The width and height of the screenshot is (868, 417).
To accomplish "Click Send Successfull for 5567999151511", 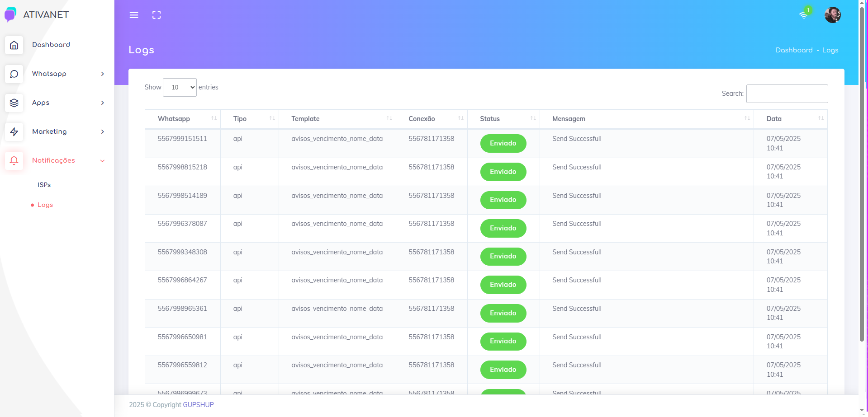I will coord(577,139).
